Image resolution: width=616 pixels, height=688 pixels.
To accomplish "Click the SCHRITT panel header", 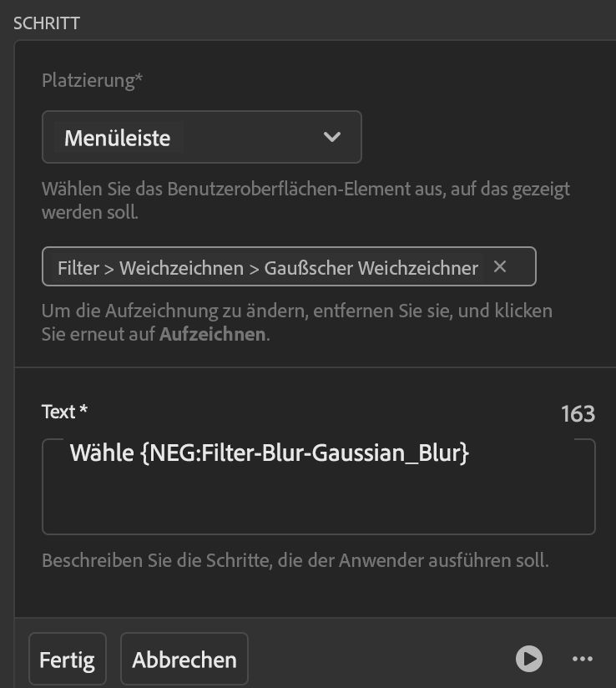I will pos(47,23).
